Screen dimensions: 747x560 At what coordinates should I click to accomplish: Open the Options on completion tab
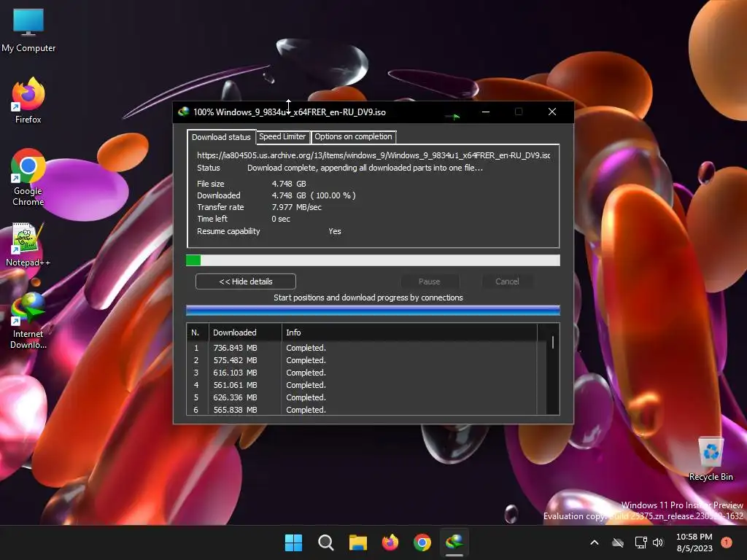354,136
